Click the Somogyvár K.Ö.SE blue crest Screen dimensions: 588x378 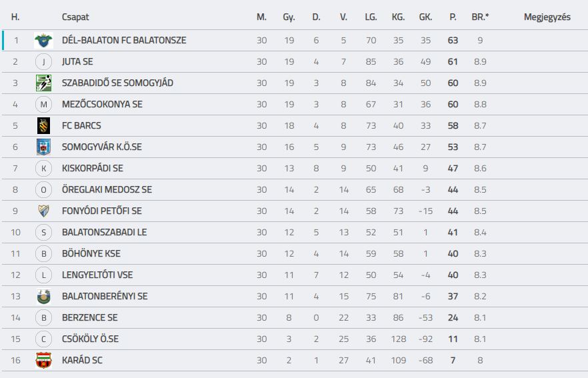[x=43, y=147]
